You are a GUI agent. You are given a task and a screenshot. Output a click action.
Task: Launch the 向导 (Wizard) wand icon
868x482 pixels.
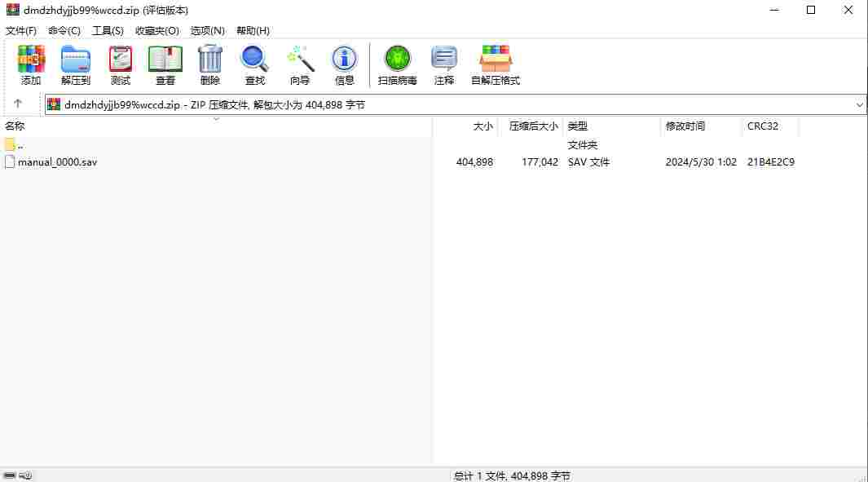pos(300,60)
